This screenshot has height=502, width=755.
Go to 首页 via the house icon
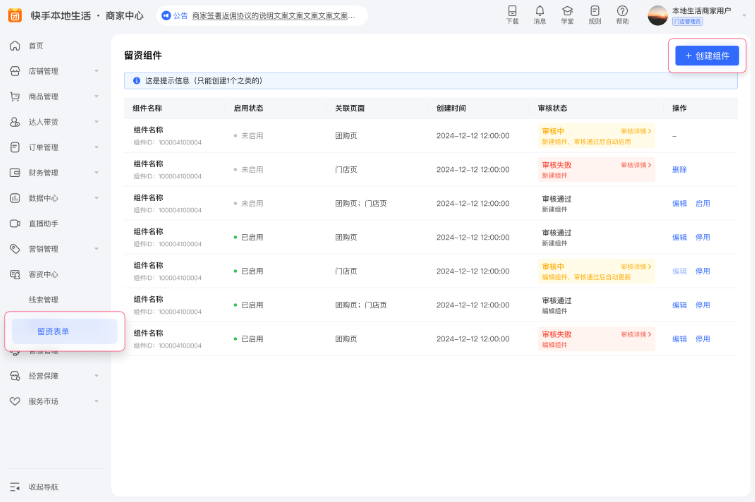point(15,46)
